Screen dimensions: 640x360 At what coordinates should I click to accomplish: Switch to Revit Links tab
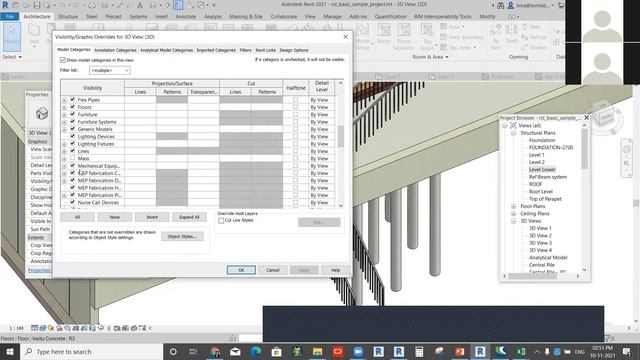point(265,50)
